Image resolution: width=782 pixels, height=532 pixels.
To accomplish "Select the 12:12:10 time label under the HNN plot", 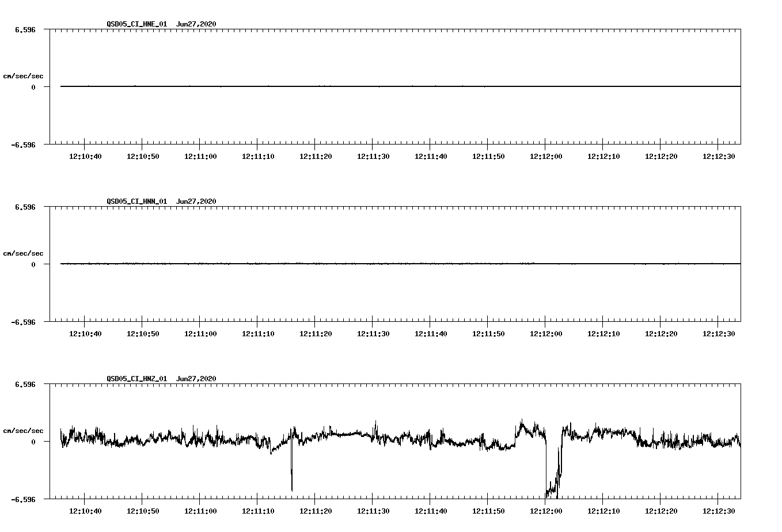I will [x=603, y=334].
